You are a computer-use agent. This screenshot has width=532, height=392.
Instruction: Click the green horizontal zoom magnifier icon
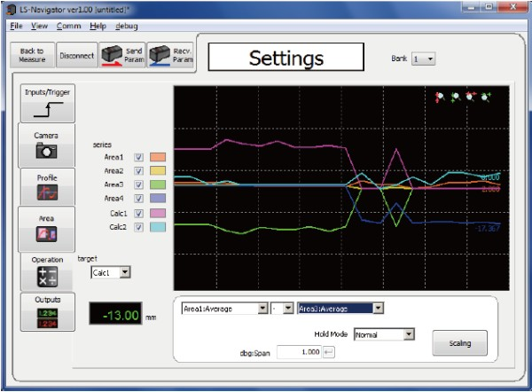[x=486, y=97]
